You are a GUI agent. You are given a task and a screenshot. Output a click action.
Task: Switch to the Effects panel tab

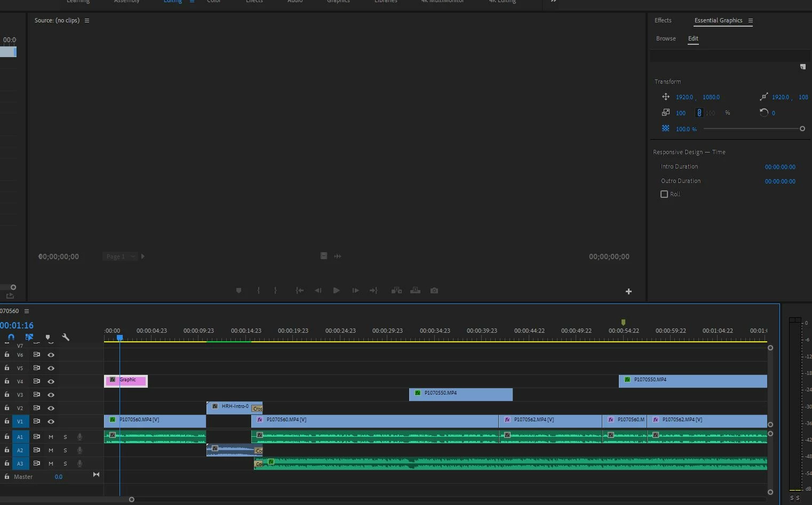pos(663,20)
